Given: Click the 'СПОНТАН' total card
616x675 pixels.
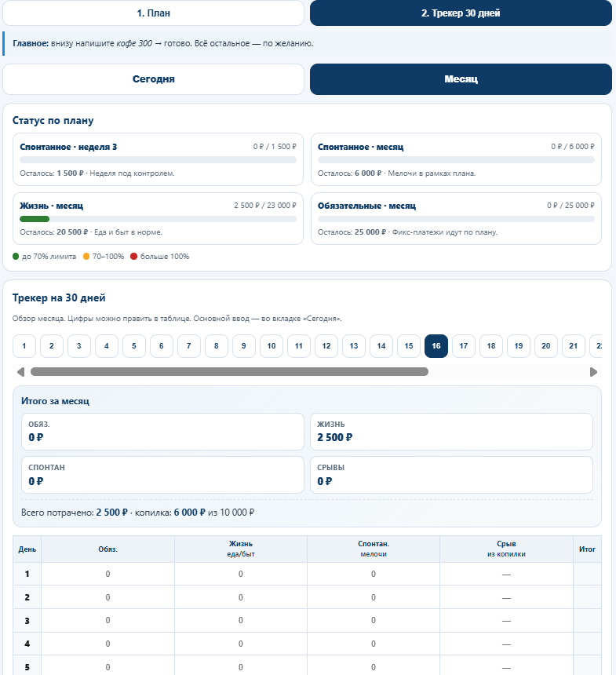Looking at the screenshot, I should 162,476.
